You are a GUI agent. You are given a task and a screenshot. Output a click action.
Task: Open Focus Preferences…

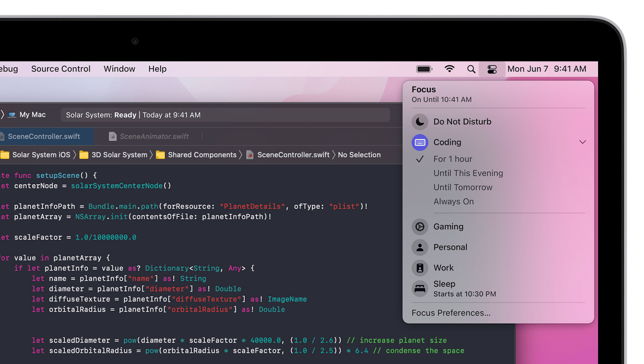click(451, 313)
